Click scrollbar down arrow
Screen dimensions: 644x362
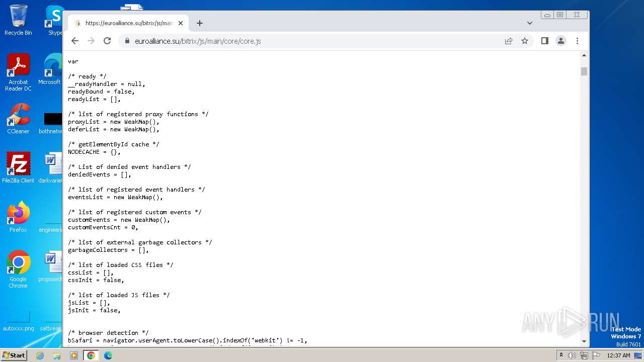click(x=584, y=341)
